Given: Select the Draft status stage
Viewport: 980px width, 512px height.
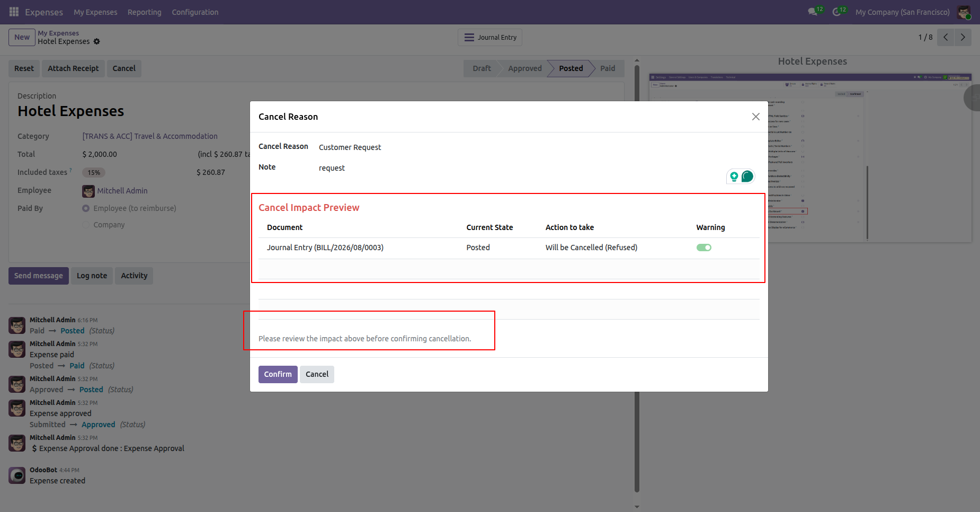Looking at the screenshot, I should 482,68.
